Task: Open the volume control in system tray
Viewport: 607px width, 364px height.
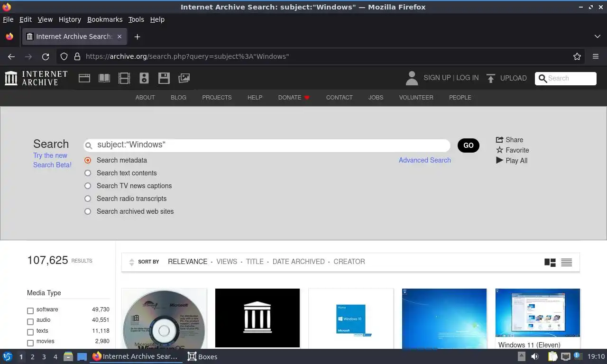Action: point(535,356)
